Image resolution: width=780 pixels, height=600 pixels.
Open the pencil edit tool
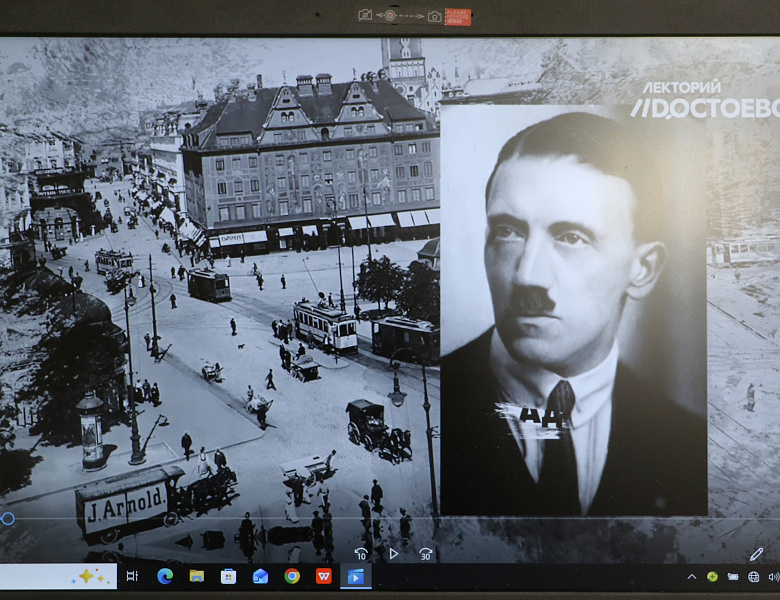tap(756, 554)
